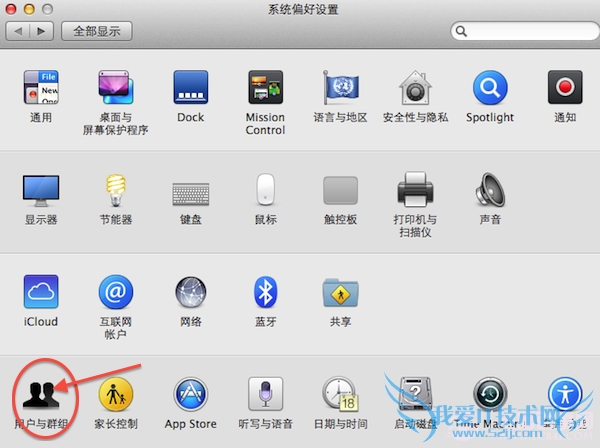
Task: Open 触控板 (Trackpad) preferences
Action: [x=341, y=190]
